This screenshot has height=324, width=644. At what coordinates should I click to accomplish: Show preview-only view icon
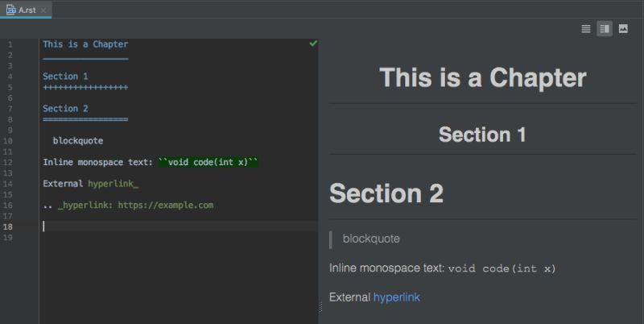tap(623, 29)
